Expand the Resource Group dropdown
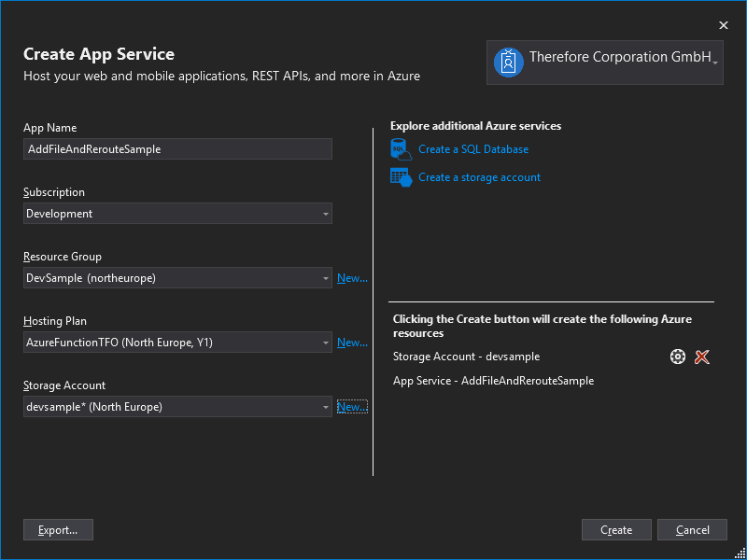The height and width of the screenshot is (560, 747). click(326, 278)
